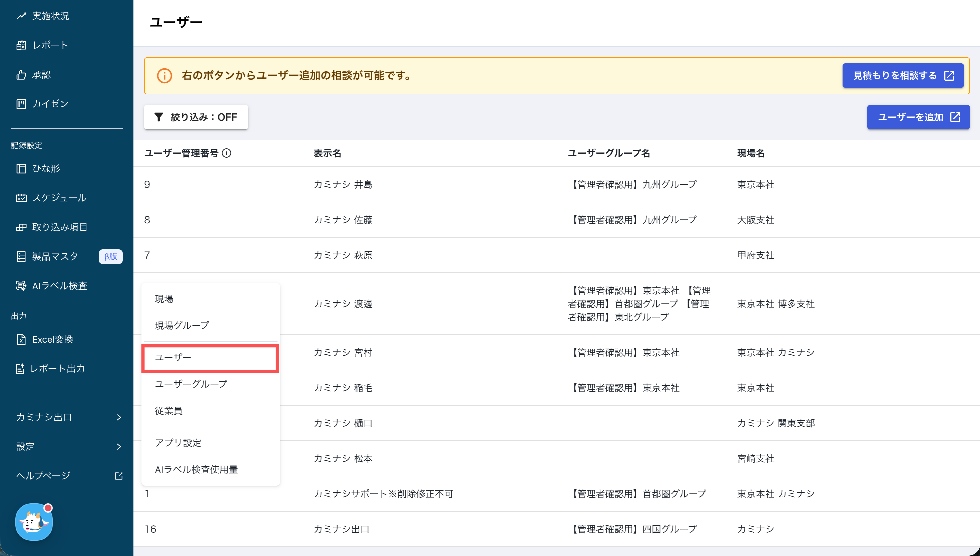The width and height of the screenshot is (980, 556).
Task: Click the 実施状況 chart icon in sidebar
Action: pyautogui.click(x=21, y=16)
